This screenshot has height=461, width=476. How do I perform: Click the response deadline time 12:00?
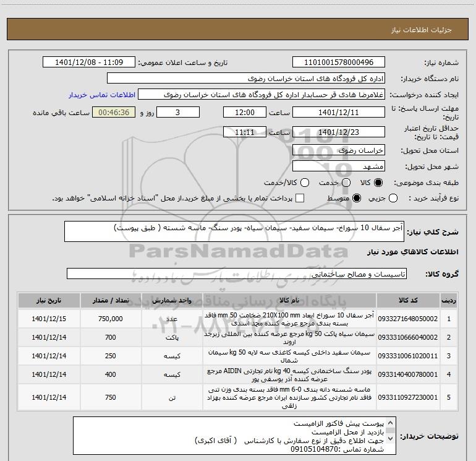tap(245, 112)
